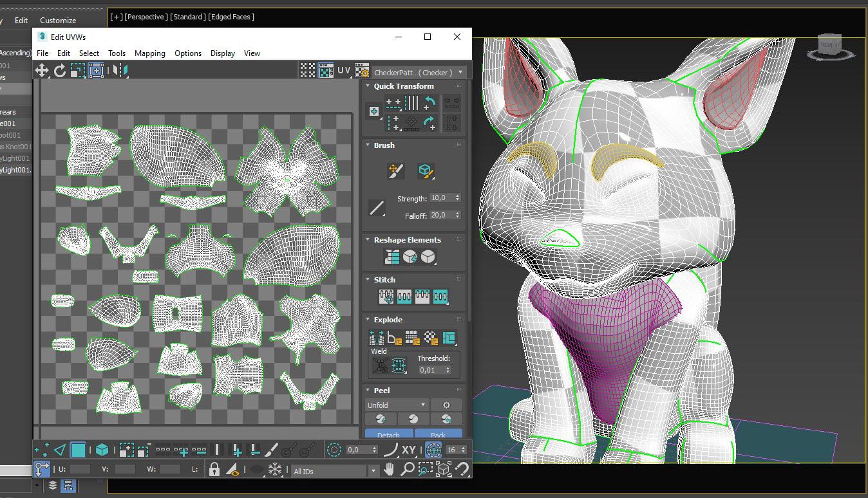Click Target Weld icon
The image size is (868, 498).
point(380,366)
